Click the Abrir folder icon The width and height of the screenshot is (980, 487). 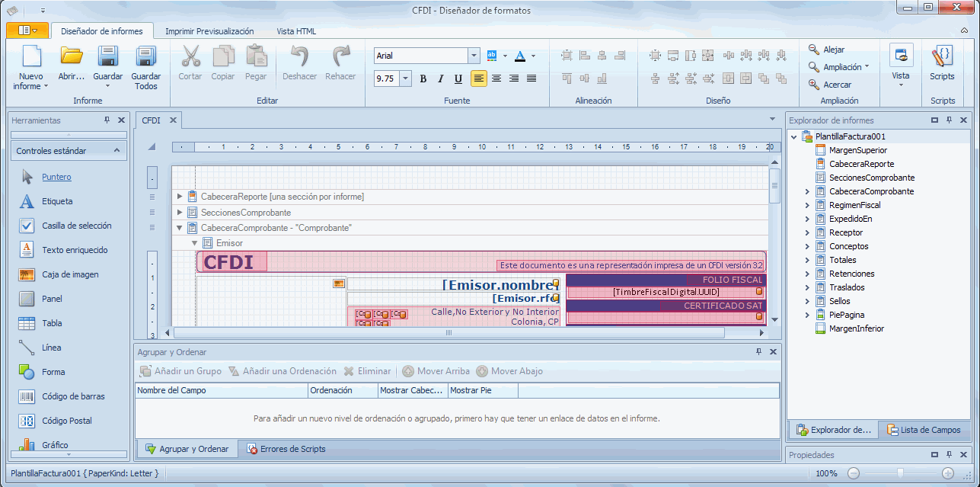point(72,57)
